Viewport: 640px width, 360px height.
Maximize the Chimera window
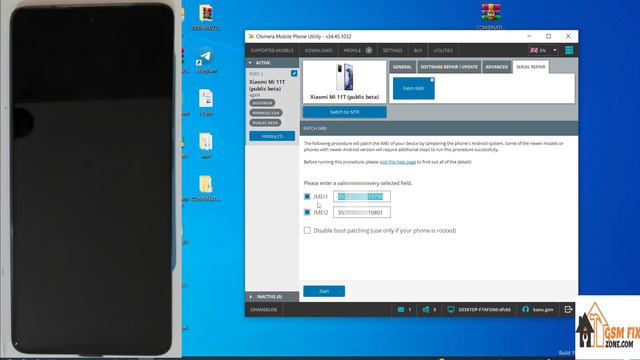549,36
